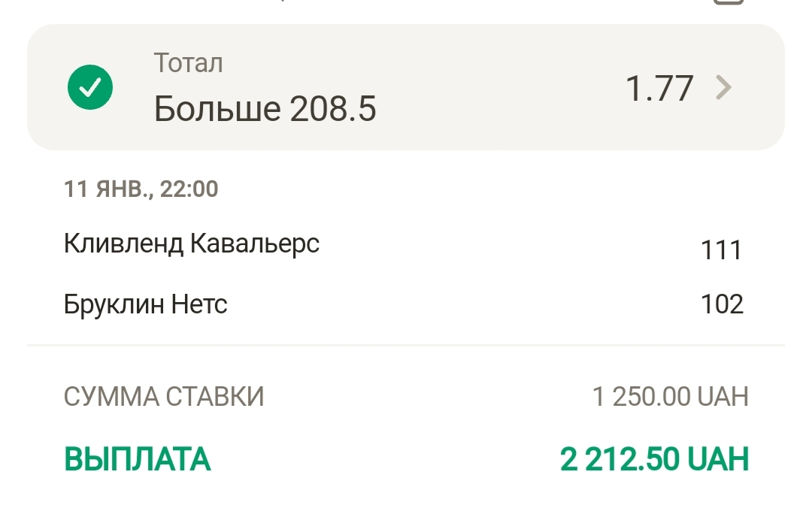This screenshot has height=511, width=812.
Task: Click the "Тотал" bet type label
Action: [x=188, y=63]
